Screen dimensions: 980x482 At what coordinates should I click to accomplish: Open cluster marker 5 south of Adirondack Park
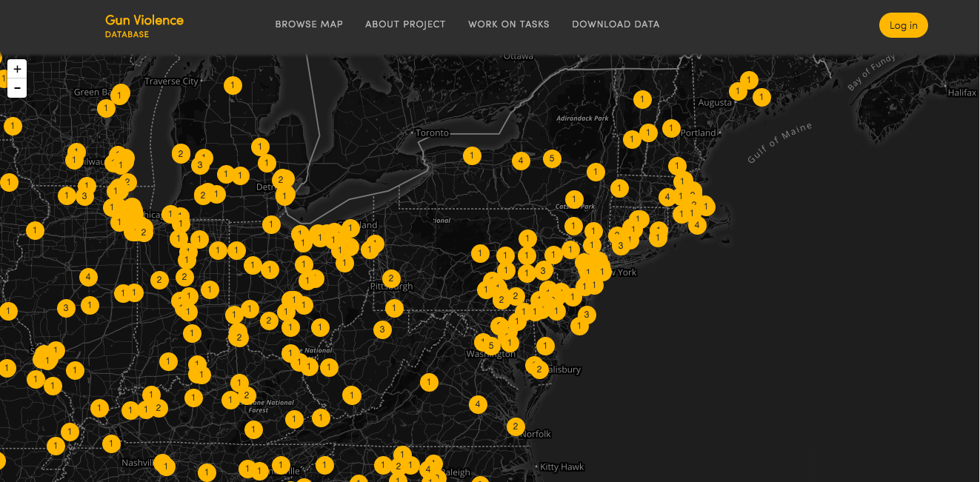[x=551, y=158]
